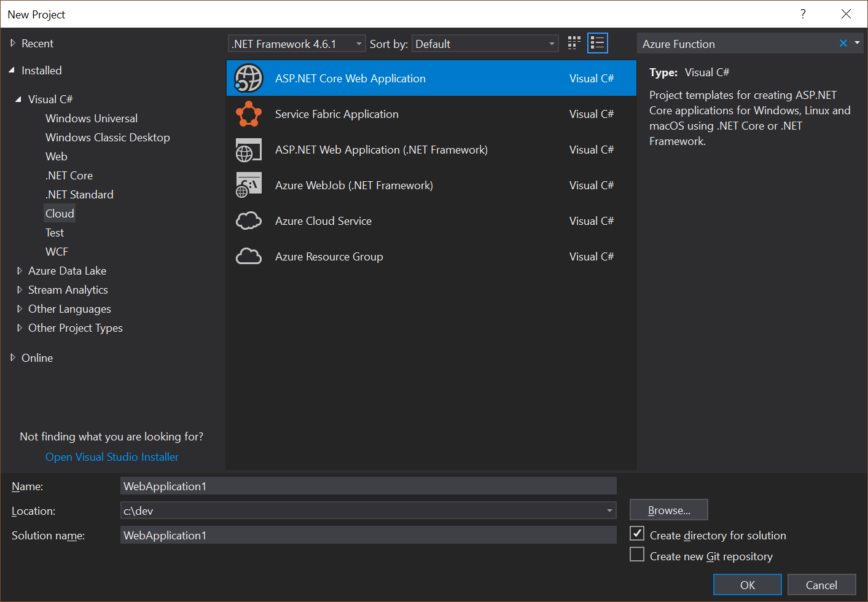Click OK to create the project

pyautogui.click(x=748, y=585)
